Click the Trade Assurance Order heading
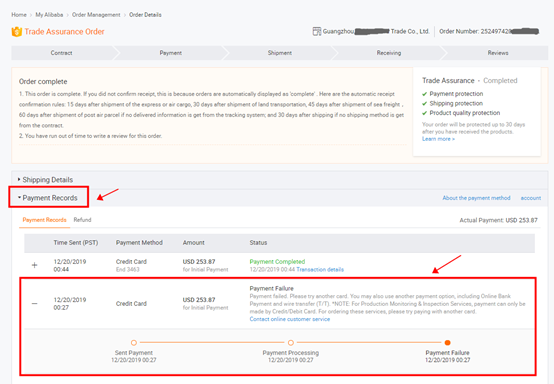This screenshot has height=384, width=554. (64, 32)
